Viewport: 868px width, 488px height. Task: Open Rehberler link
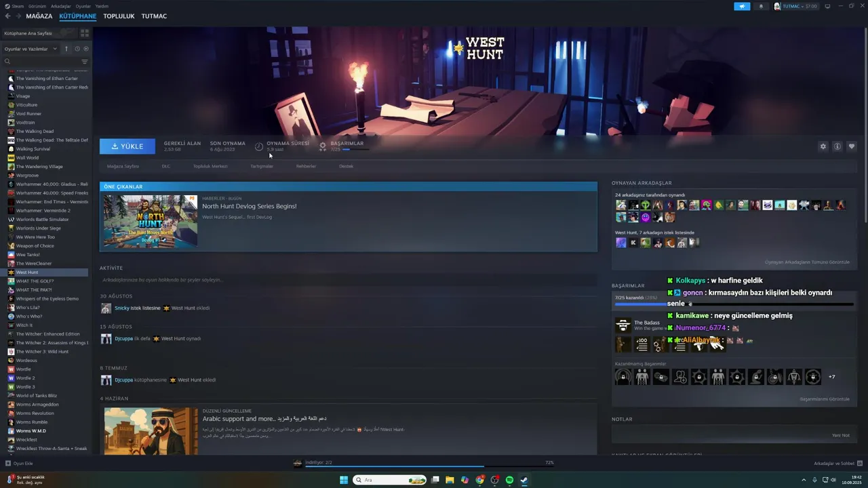306,166
